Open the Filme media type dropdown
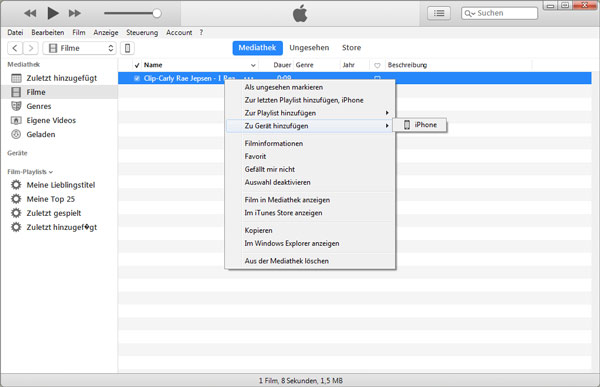This screenshot has height=387, width=600. pyautogui.click(x=80, y=48)
